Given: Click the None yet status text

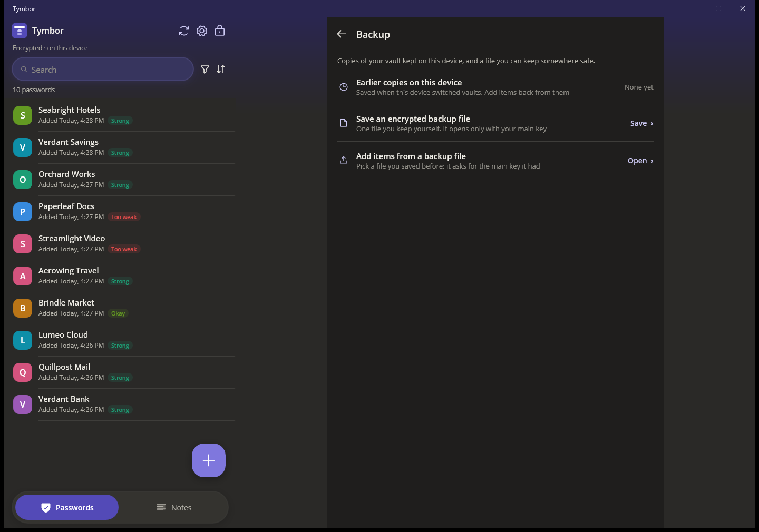Looking at the screenshot, I should click(x=639, y=87).
